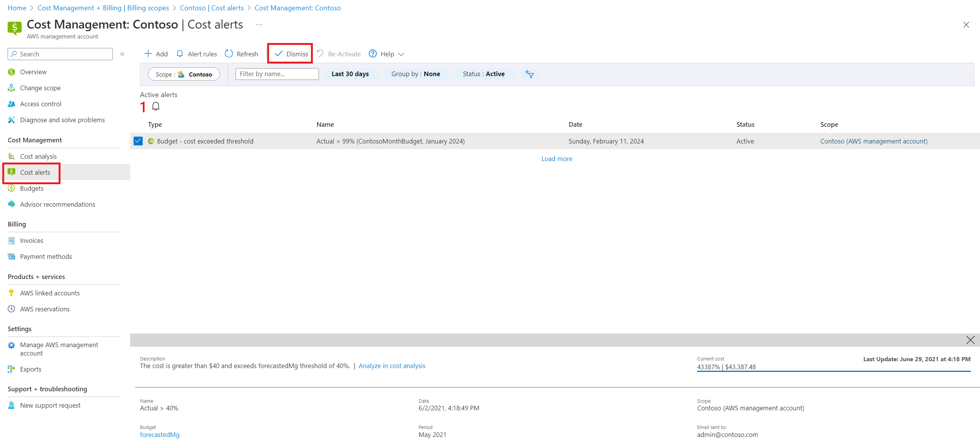Click the current cost progress bar

[x=833, y=371]
